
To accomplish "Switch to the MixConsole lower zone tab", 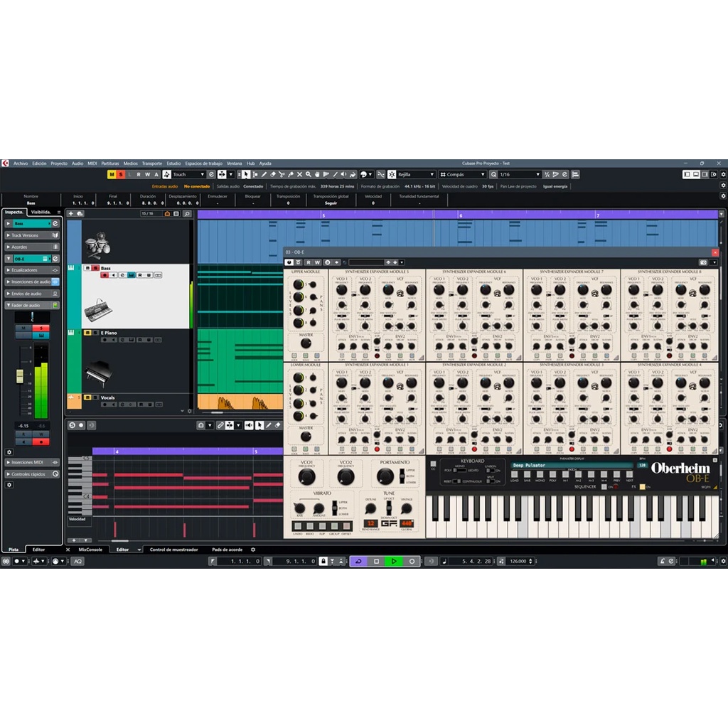I will [x=90, y=550].
